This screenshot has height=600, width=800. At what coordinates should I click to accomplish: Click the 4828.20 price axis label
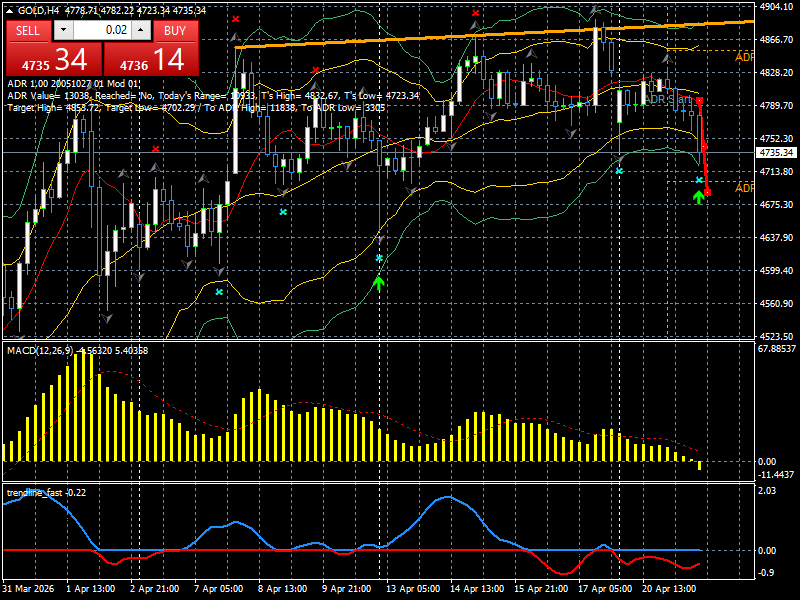777,72
